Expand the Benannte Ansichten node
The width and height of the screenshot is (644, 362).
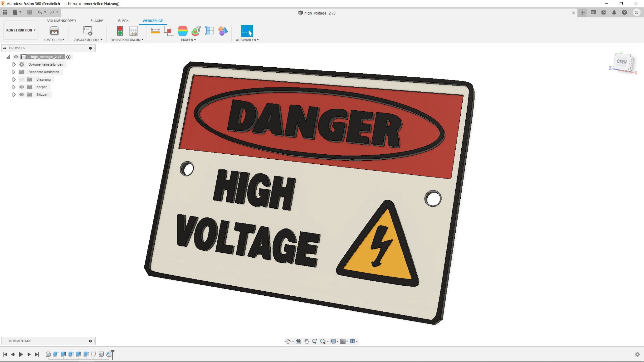14,72
